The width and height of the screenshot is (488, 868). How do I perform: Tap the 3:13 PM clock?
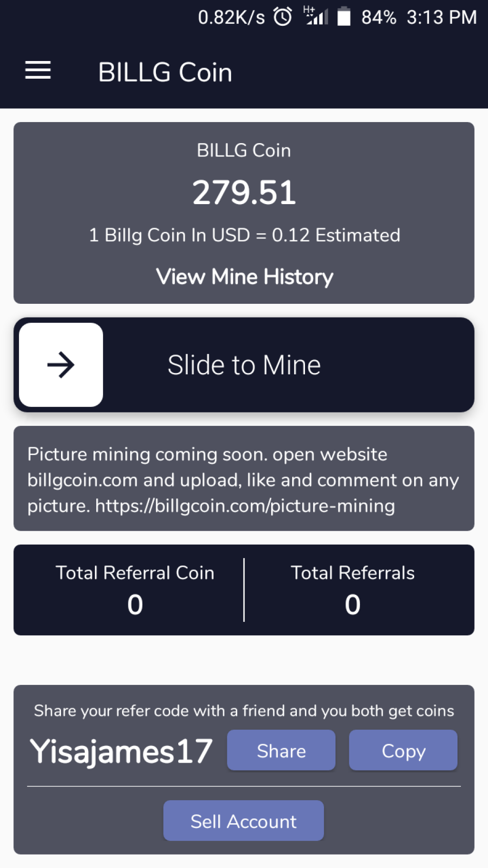pyautogui.click(x=441, y=18)
